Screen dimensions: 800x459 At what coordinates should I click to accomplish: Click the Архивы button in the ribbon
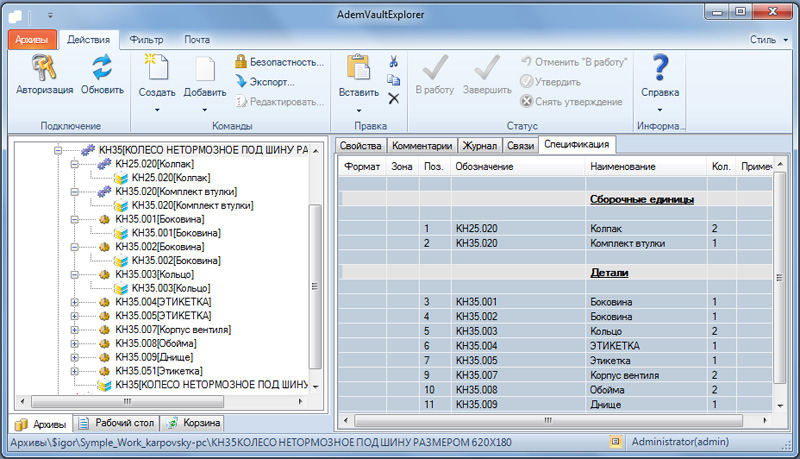pos(31,40)
